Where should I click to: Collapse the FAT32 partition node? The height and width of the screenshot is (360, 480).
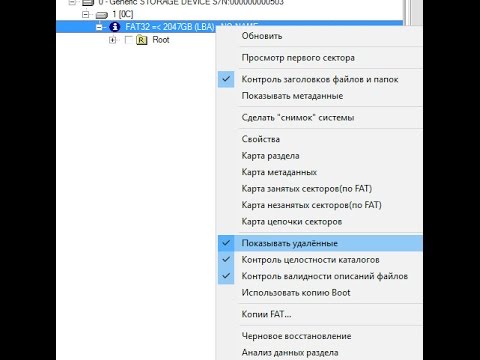coord(99,27)
